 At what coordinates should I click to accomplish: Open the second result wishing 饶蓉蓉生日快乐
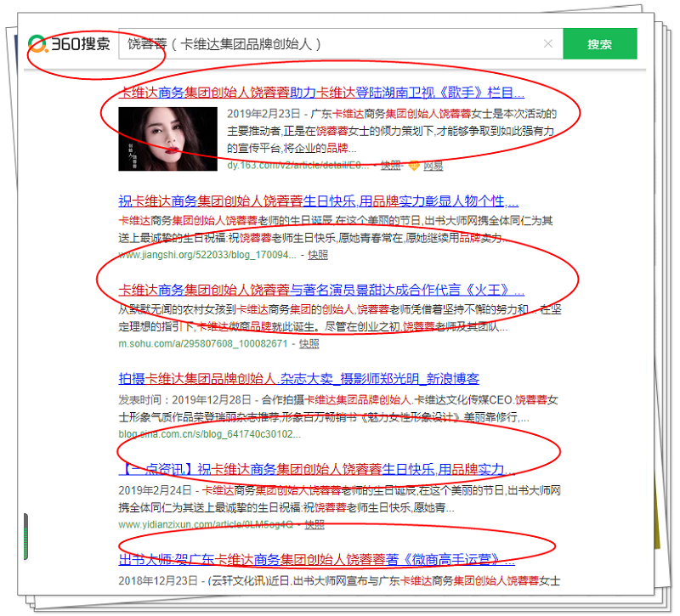(x=319, y=202)
